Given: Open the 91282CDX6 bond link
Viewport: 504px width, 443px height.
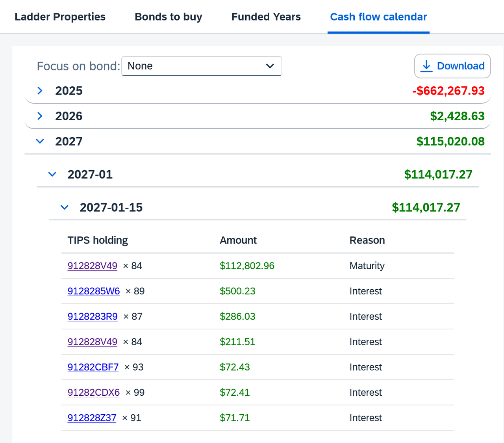Looking at the screenshot, I should [94, 393].
